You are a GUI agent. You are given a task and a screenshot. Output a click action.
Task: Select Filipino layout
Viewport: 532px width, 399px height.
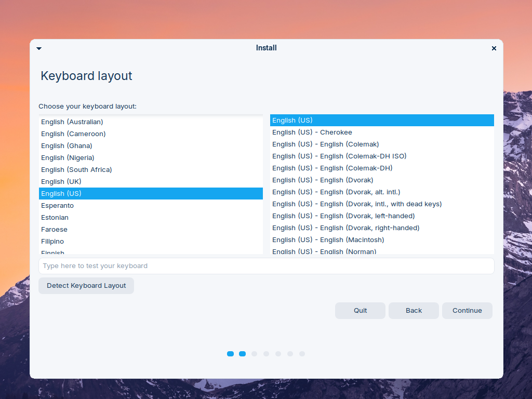pyautogui.click(x=151, y=241)
